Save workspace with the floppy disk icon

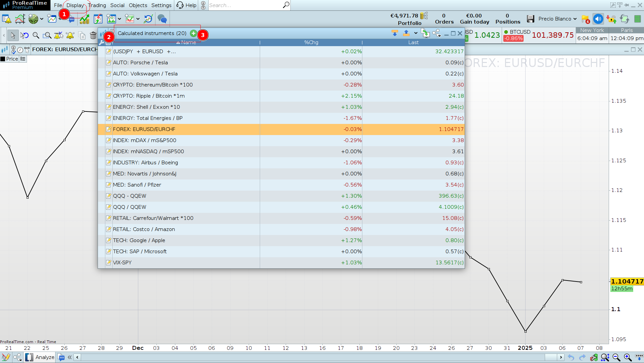pos(531,19)
